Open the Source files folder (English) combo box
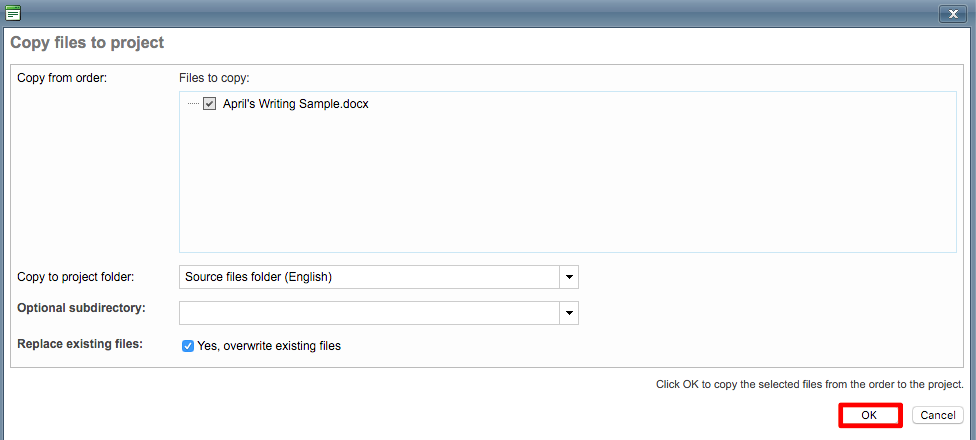The width and height of the screenshot is (976, 440). coord(369,277)
